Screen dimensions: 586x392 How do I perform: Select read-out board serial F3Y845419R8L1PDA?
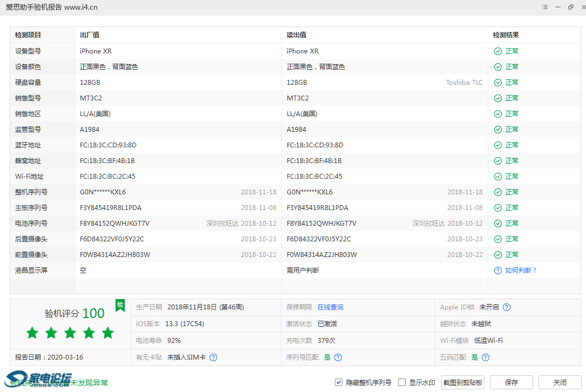(317, 208)
